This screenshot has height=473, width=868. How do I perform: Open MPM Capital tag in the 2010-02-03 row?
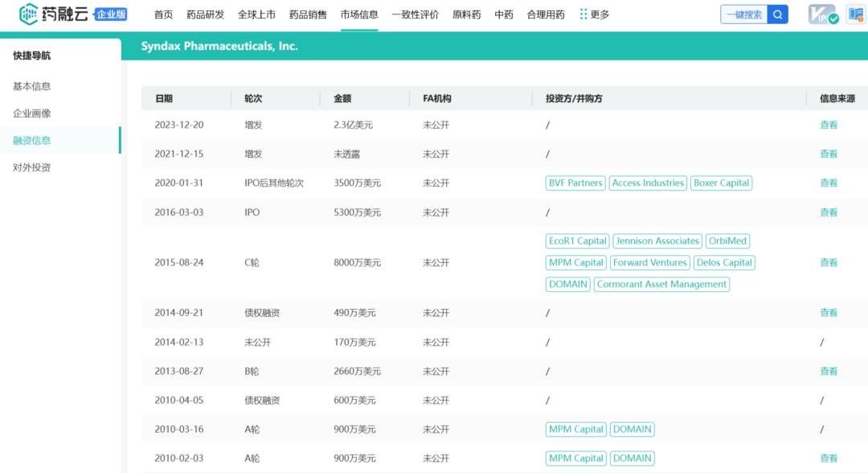coord(575,458)
